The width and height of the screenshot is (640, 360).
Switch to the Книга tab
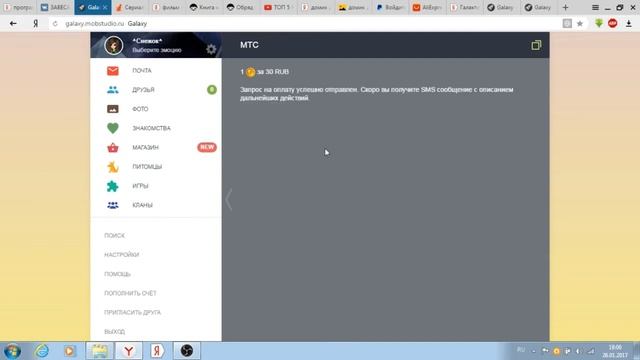coord(203,7)
